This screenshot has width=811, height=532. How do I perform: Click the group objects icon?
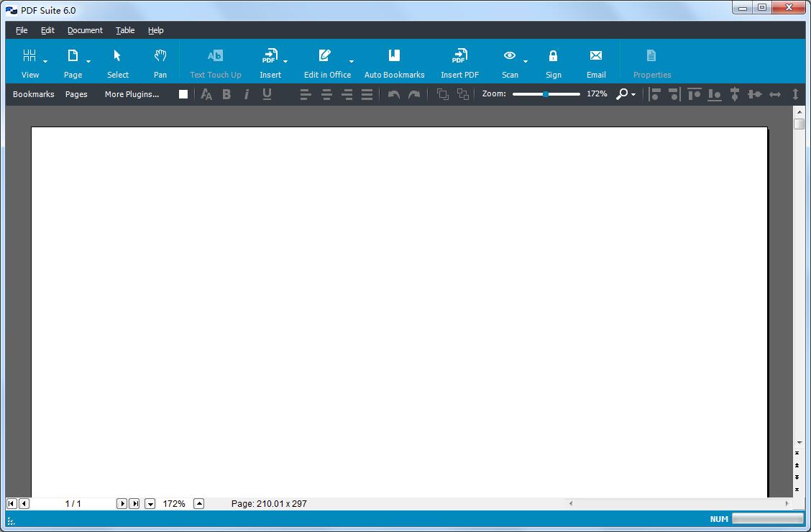coord(443,94)
